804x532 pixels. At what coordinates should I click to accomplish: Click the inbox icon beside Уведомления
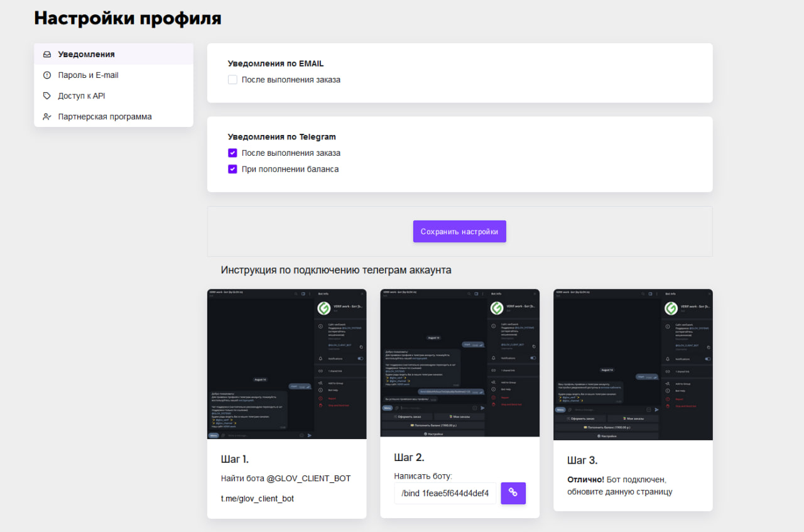click(x=47, y=55)
